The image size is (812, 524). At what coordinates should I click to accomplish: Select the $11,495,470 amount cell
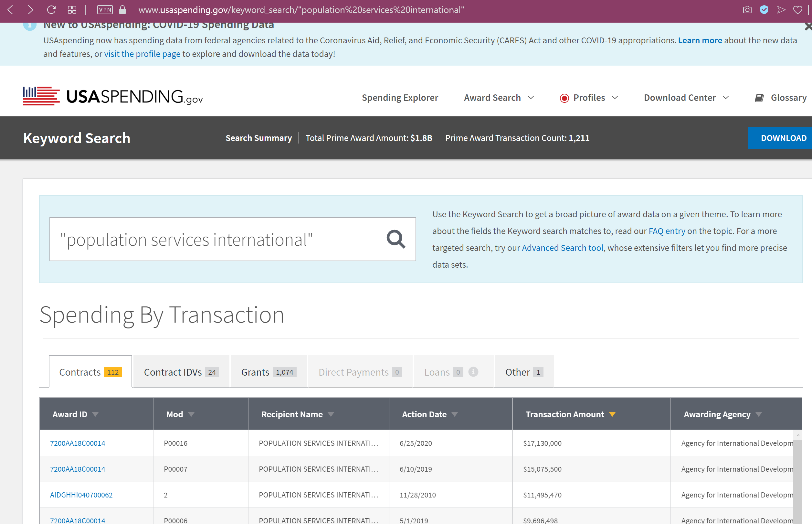point(592,495)
